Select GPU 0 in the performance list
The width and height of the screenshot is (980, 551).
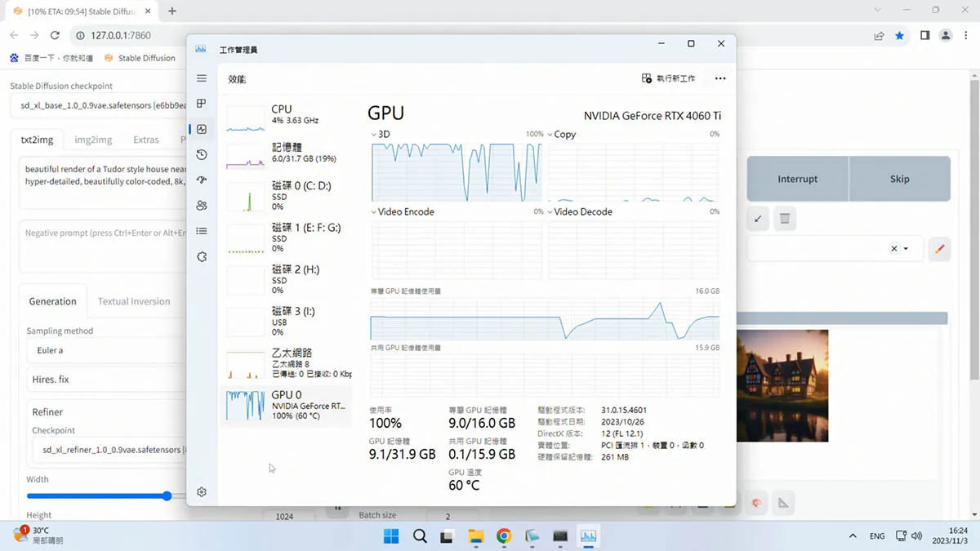(x=287, y=406)
